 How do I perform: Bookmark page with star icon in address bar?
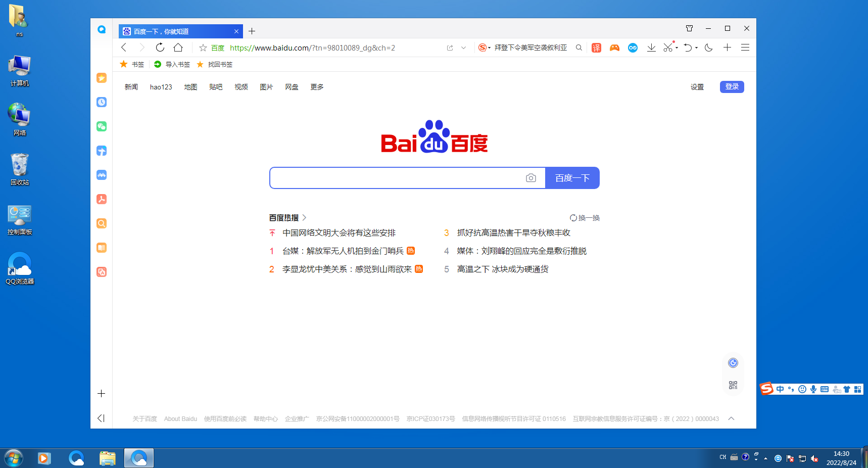(203, 48)
